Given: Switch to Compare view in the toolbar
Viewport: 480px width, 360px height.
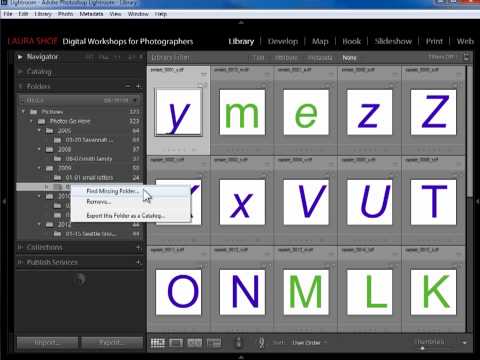Looking at the screenshot, I should tap(195, 343).
